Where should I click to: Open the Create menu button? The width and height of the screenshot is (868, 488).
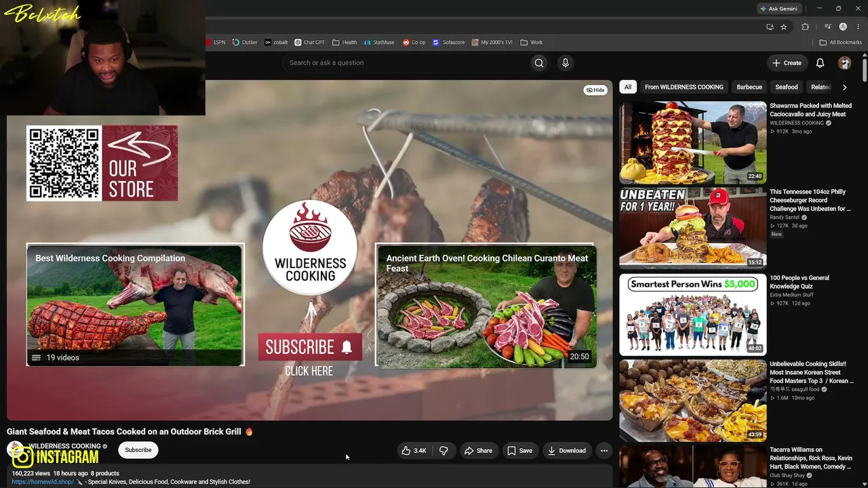click(x=787, y=63)
